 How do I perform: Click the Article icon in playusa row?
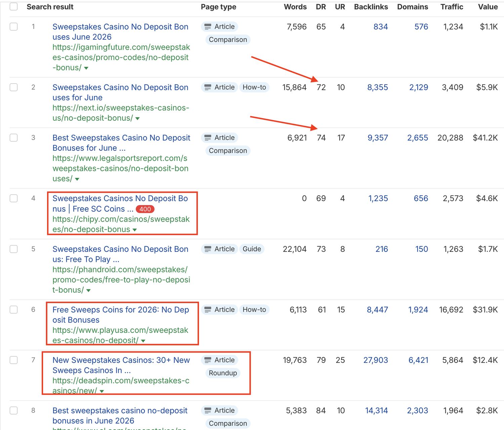(x=208, y=309)
